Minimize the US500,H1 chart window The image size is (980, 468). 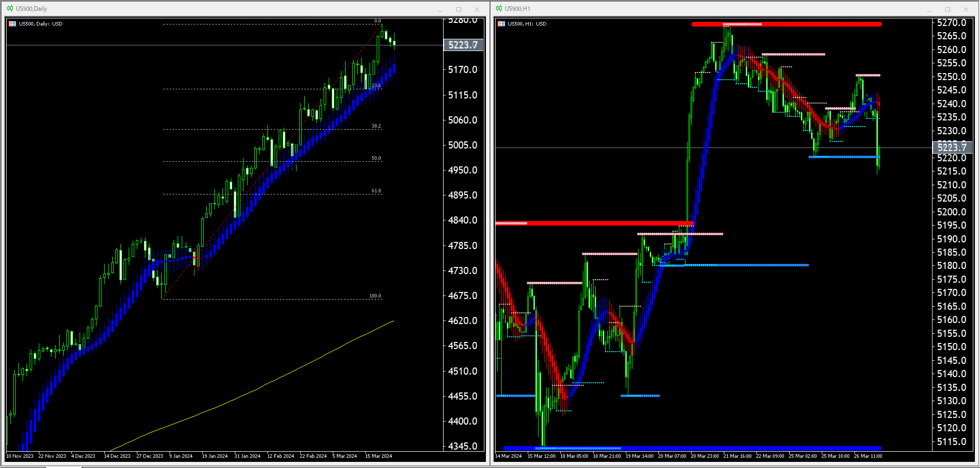(929, 9)
